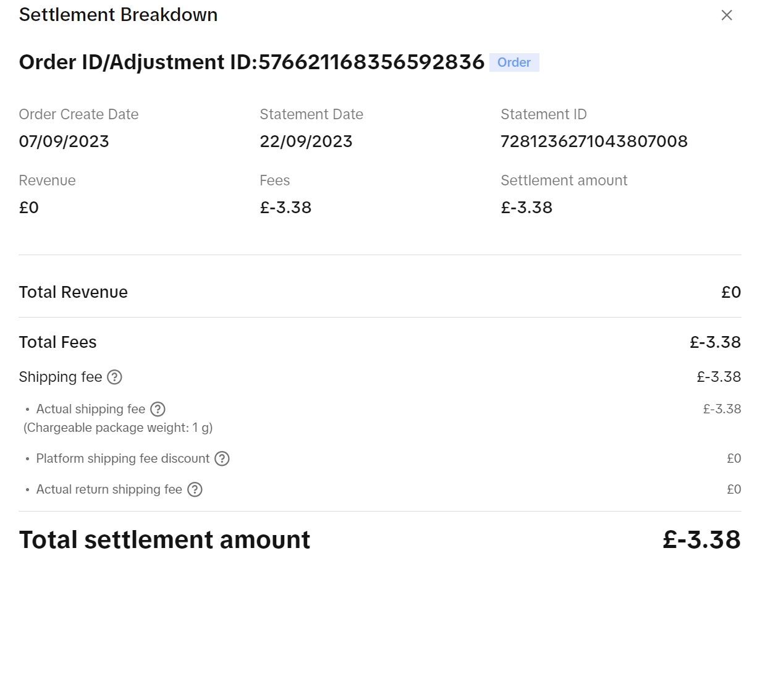Click the Chargeable package weight note
This screenshot has width=760, height=700.
point(118,428)
